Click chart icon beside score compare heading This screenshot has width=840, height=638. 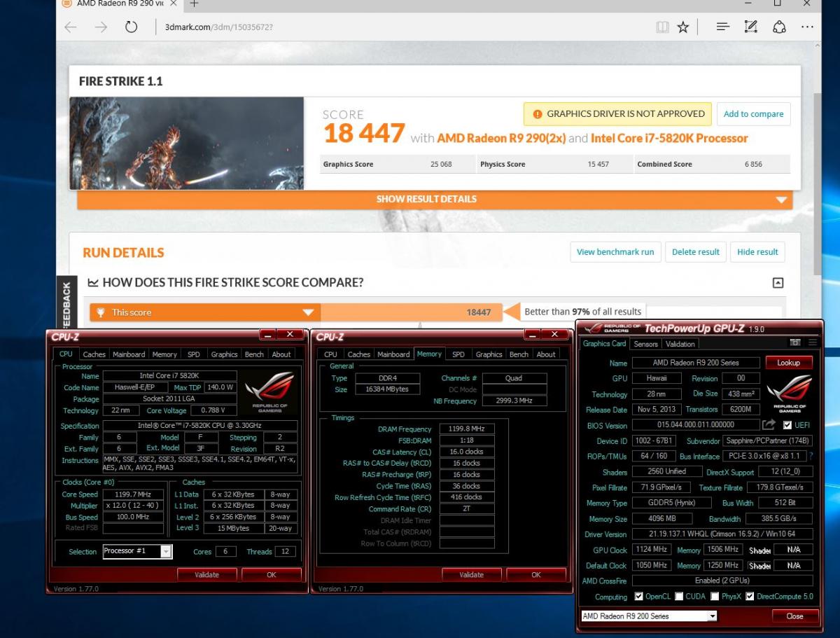(x=93, y=282)
